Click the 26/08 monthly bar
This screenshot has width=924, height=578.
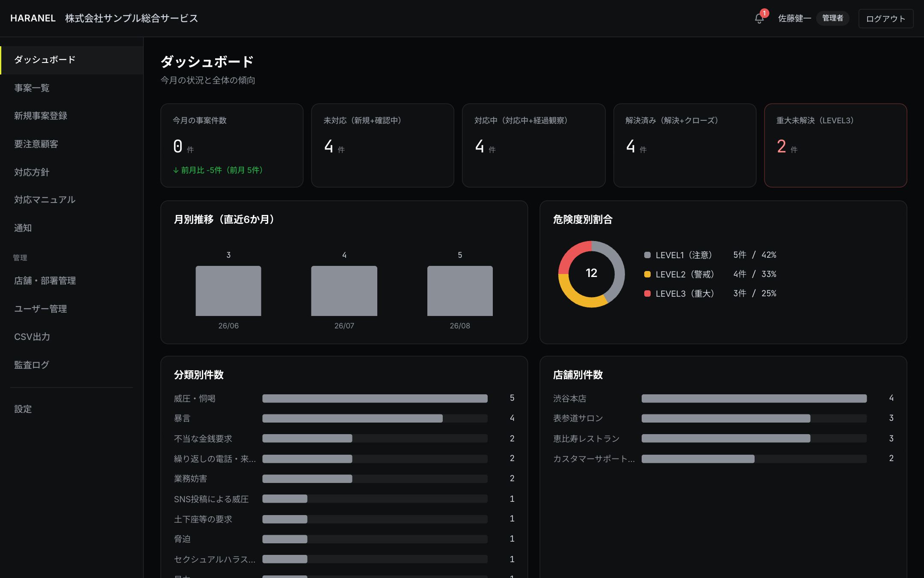click(460, 291)
